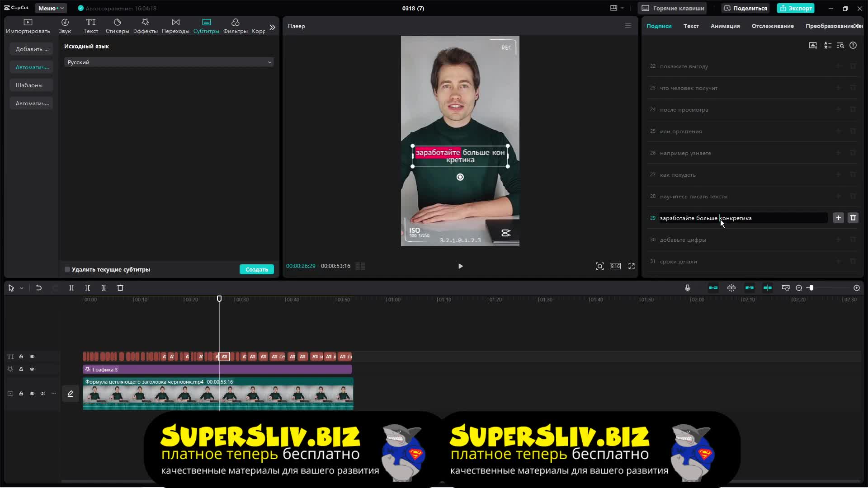868x488 pixels.
Task: Open the aspect ratio 9:16 selector
Action: (615, 266)
